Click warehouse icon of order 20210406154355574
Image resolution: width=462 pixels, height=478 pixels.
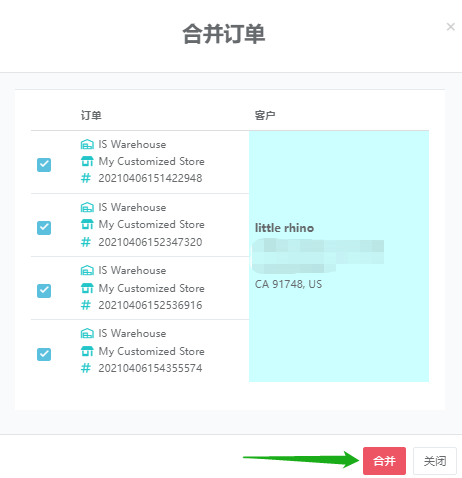click(87, 333)
